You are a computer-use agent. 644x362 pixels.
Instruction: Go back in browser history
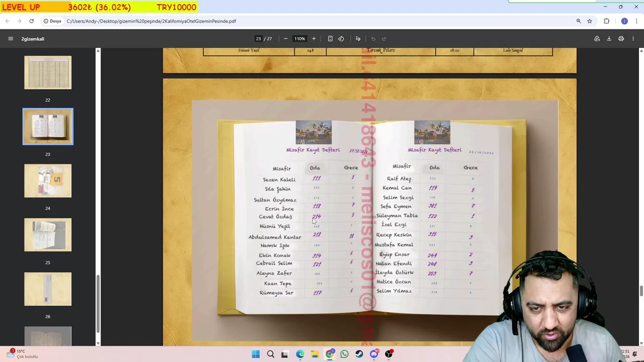tap(7, 21)
